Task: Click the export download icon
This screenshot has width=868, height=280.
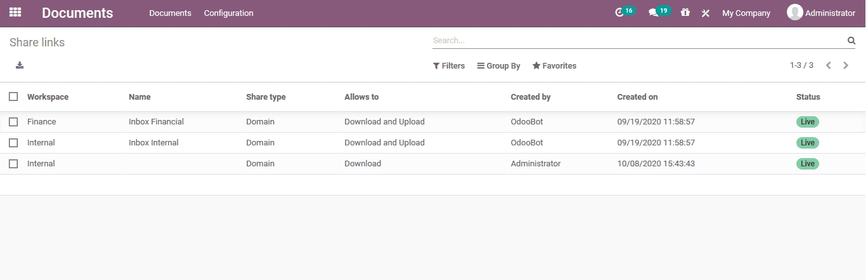Action: pos(20,65)
